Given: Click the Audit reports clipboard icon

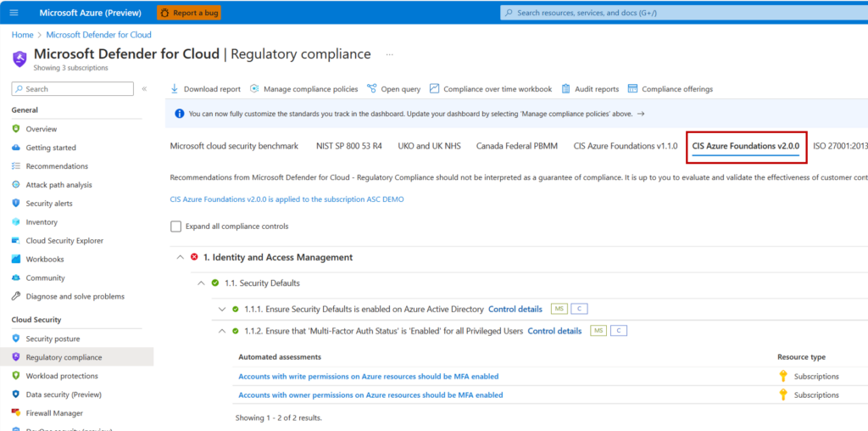Looking at the screenshot, I should 565,88.
